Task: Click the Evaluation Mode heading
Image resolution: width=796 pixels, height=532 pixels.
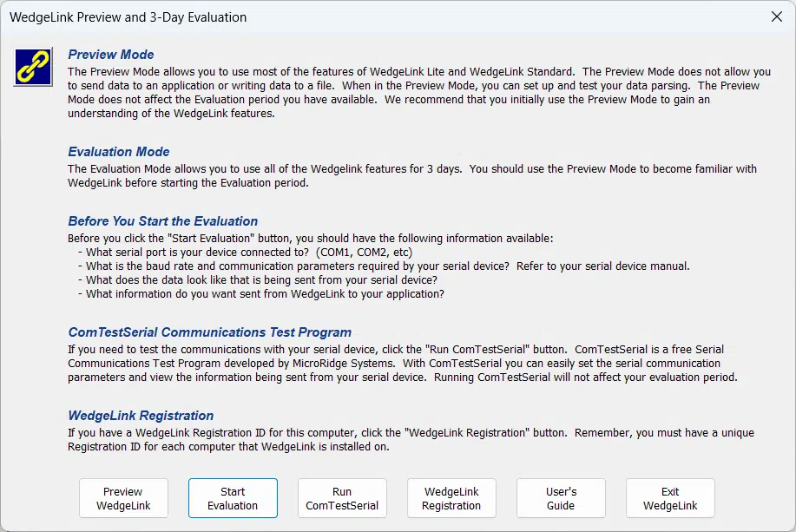Action: (119, 152)
